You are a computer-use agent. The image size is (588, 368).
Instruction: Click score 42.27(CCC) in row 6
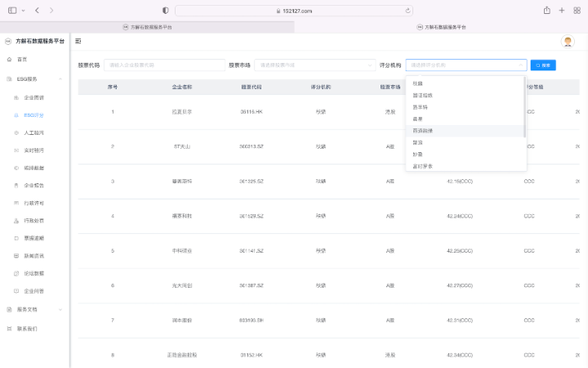tap(460, 285)
